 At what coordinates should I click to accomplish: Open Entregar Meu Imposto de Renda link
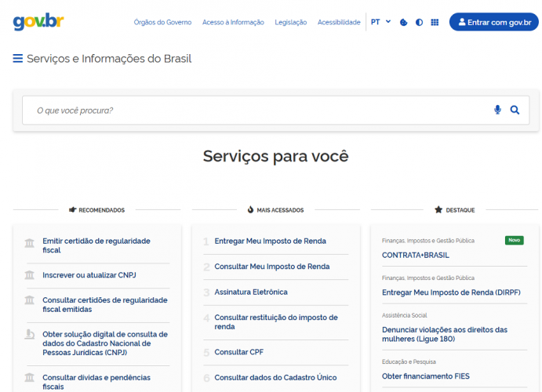[x=270, y=241]
